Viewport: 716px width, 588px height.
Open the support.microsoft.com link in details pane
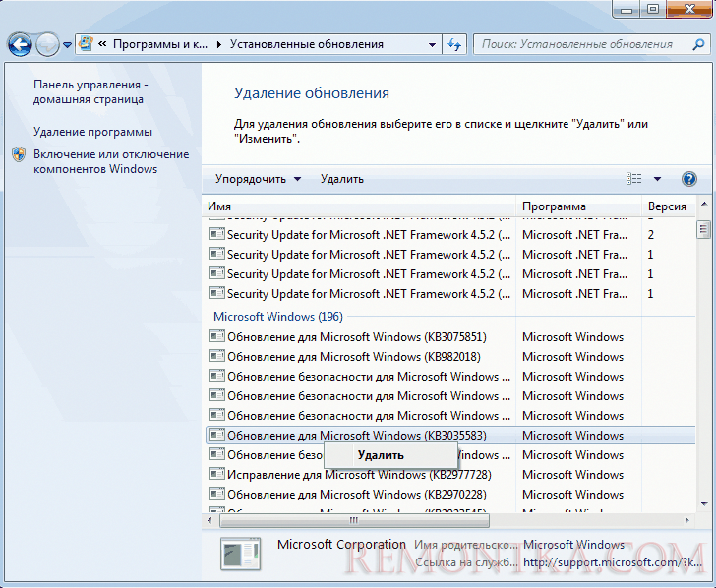point(613,562)
